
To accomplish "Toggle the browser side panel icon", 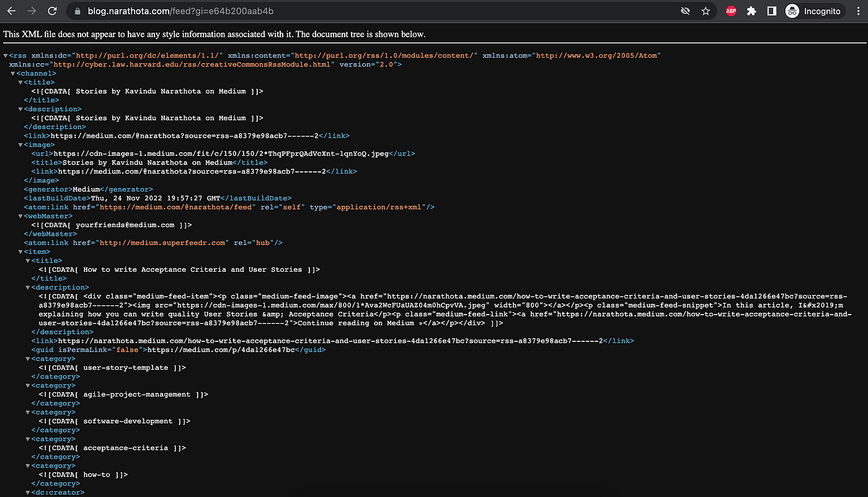I will [772, 11].
